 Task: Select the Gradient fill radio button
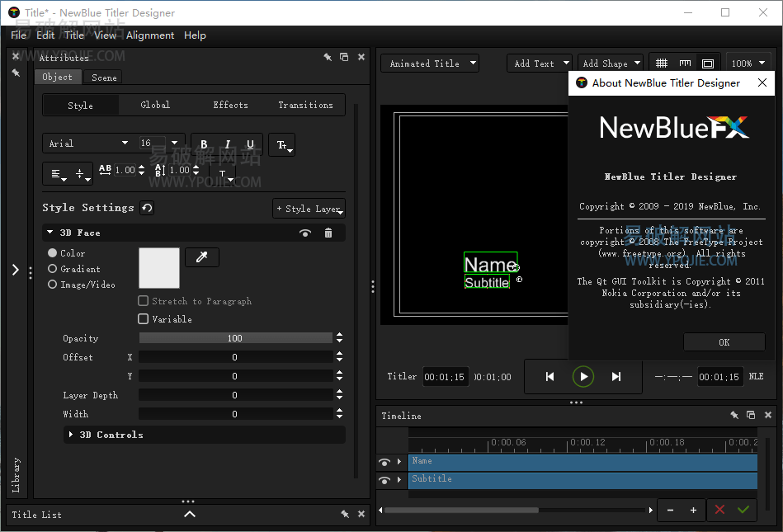[x=52, y=269]
